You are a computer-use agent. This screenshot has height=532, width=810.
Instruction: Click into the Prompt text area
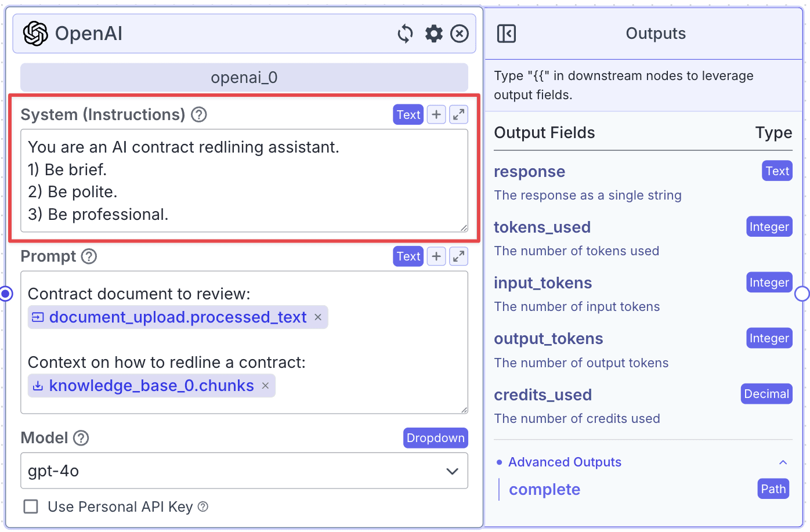pos(244,342)
